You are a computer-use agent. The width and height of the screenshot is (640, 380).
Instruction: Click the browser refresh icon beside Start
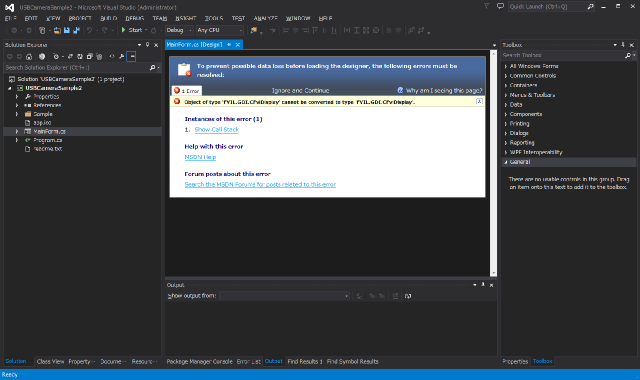click(153, 30)
